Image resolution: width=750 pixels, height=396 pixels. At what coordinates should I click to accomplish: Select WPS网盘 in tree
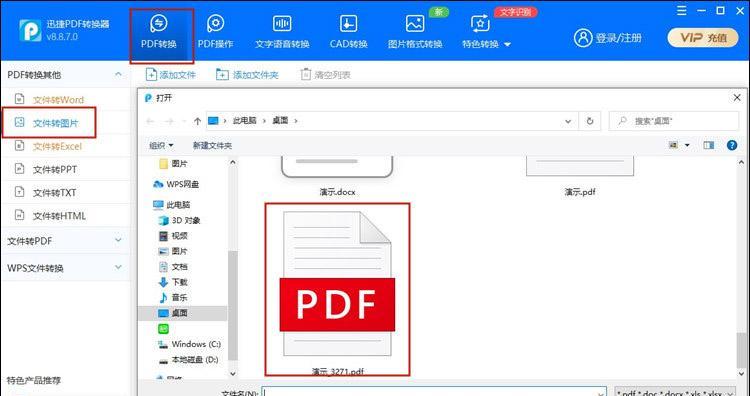click(176, 184)
